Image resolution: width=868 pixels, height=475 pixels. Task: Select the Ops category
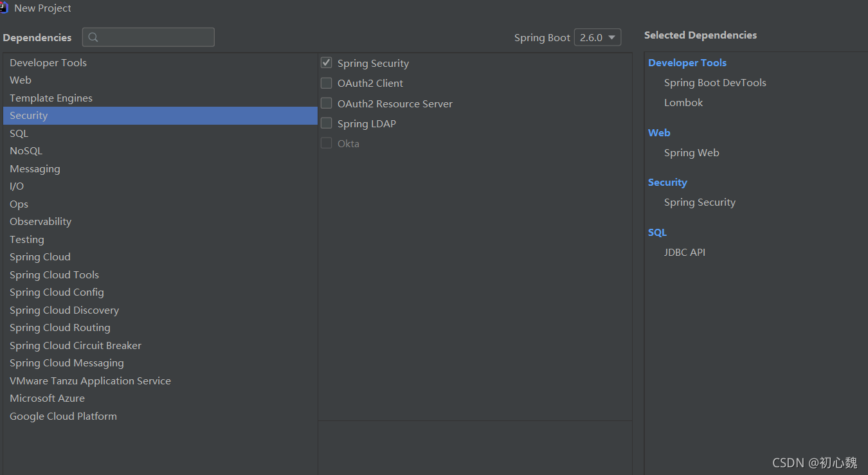160,204
